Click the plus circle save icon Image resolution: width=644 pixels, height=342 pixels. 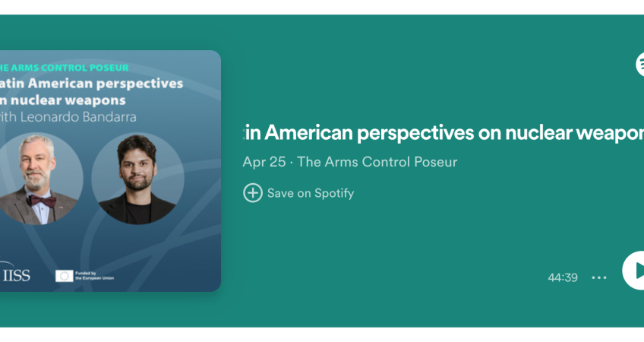tap(253, 193)
